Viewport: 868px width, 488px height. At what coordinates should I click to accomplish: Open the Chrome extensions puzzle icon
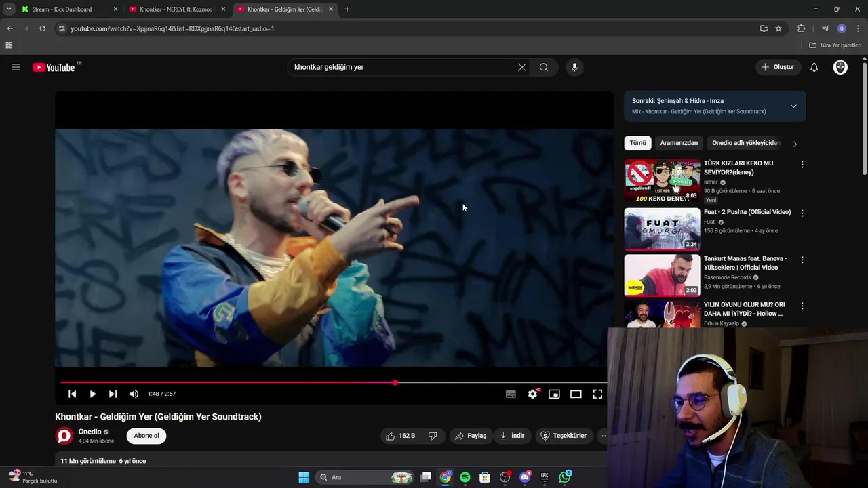tap(801, 28)
